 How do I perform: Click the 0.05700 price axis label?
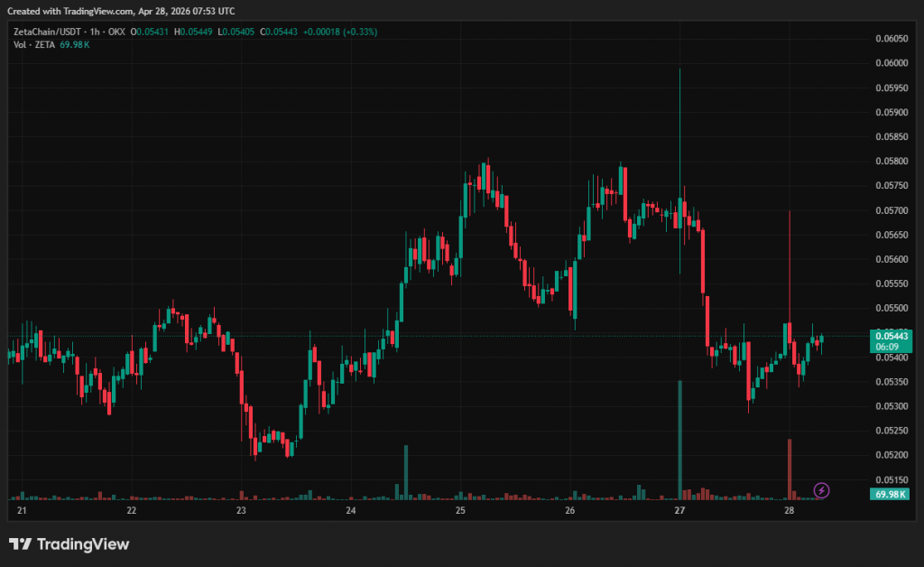892,210
